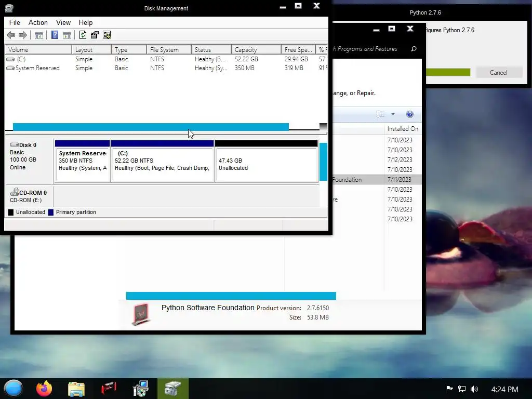Click the 7/12/2023 installed date entry
The width and height of the screenshot is (532, 399).
point(400,160)
